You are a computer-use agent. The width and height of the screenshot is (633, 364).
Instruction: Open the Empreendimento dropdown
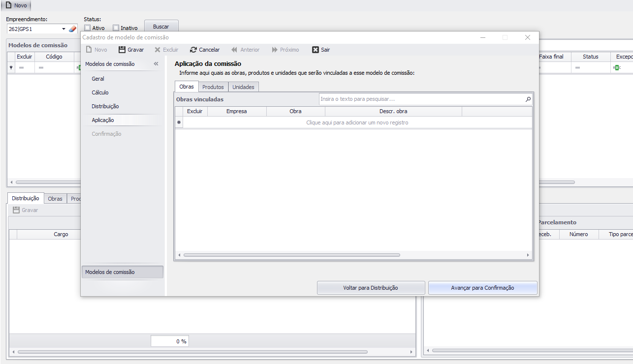coord(63,29)
